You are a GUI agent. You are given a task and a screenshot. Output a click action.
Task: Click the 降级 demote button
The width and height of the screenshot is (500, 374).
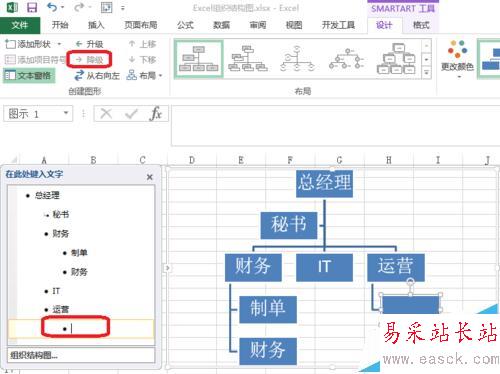pos(89,60)
